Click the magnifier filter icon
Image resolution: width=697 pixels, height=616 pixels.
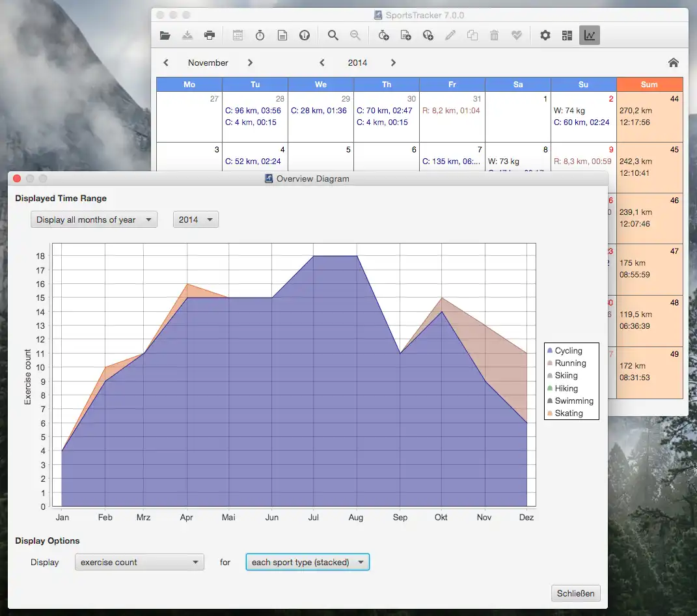(x=333, y=35)
